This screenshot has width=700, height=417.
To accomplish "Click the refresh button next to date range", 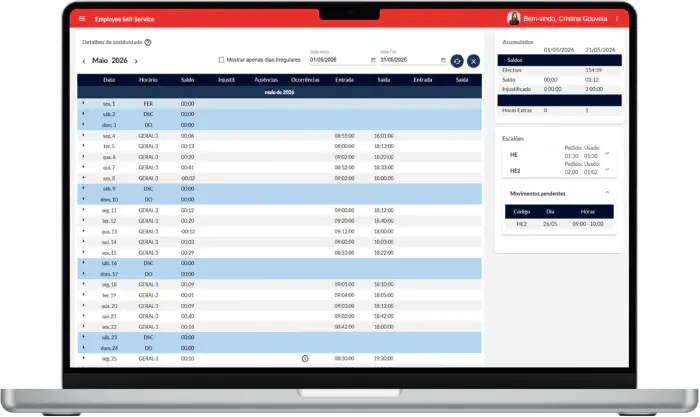I will pyautogui.click(x=457, y=61).
